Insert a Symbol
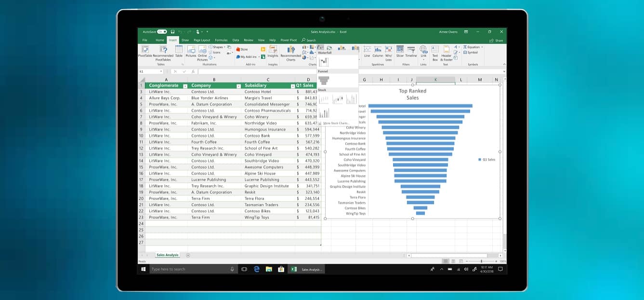The width and height of the screenshot is (644, 300). click(x=471, y=53)
